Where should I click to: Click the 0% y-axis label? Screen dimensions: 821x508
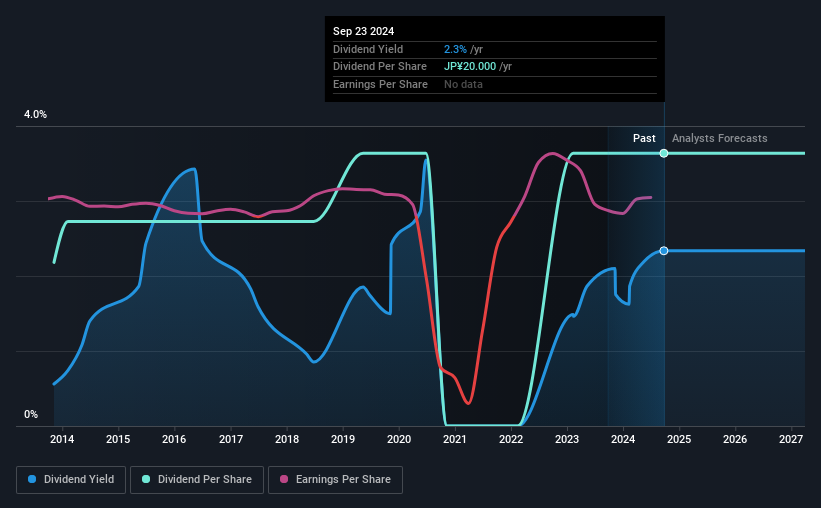(31, 414)
